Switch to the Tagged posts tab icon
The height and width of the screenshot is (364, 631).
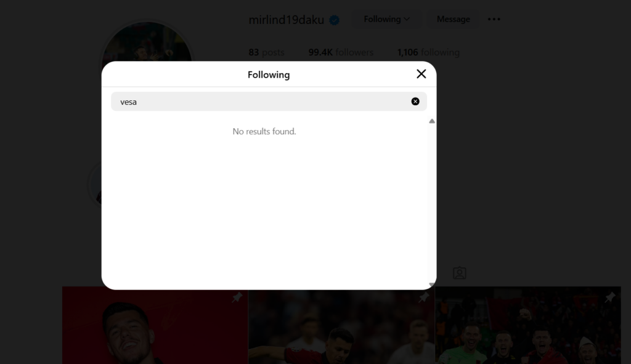tap(459, 273)
